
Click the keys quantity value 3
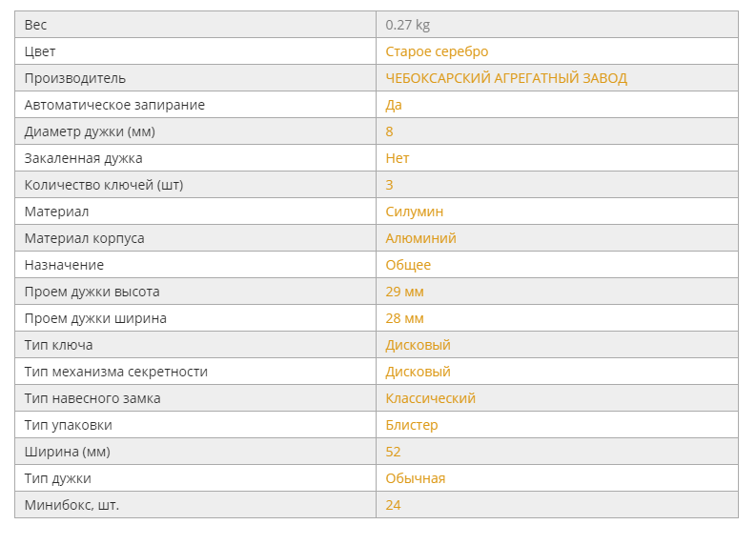click(389, 185)
